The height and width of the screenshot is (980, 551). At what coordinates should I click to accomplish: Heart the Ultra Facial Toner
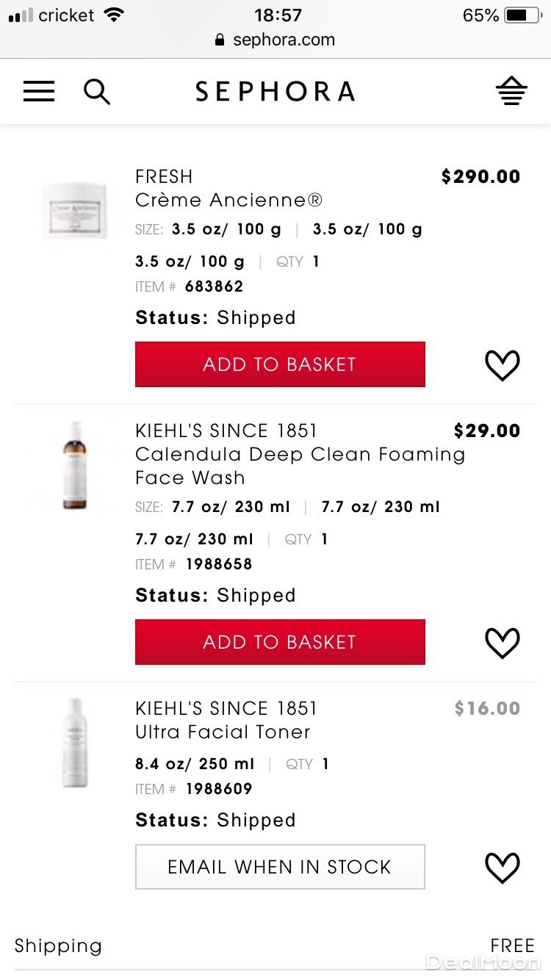tap(503, 868)
